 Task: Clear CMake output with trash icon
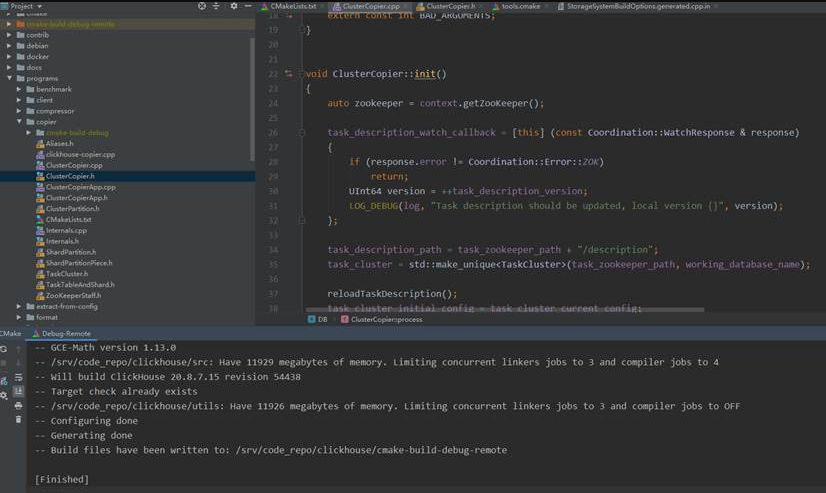[x=18, y=419]
